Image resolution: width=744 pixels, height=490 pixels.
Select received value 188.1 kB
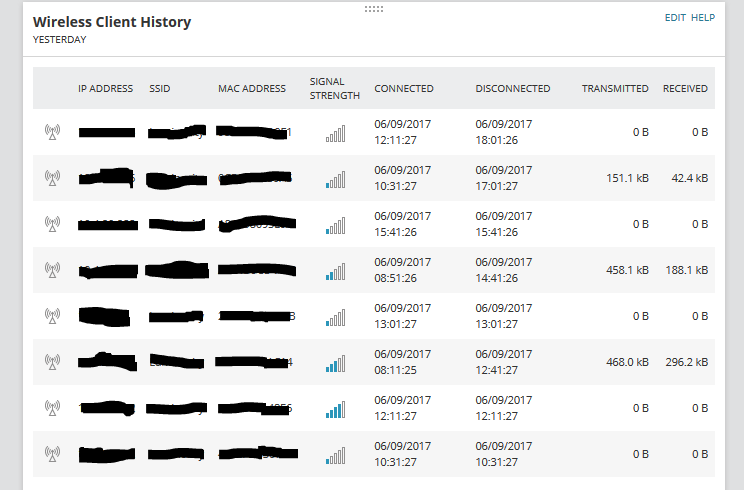tap(687, 270)
